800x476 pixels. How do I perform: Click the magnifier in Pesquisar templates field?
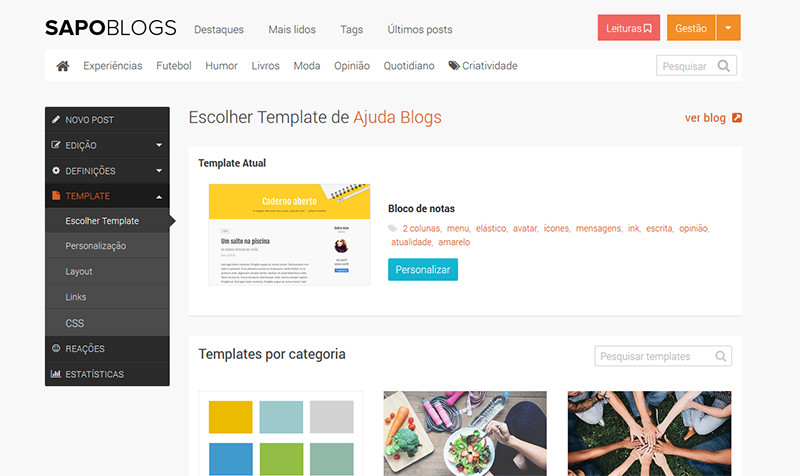pos(721,356)
